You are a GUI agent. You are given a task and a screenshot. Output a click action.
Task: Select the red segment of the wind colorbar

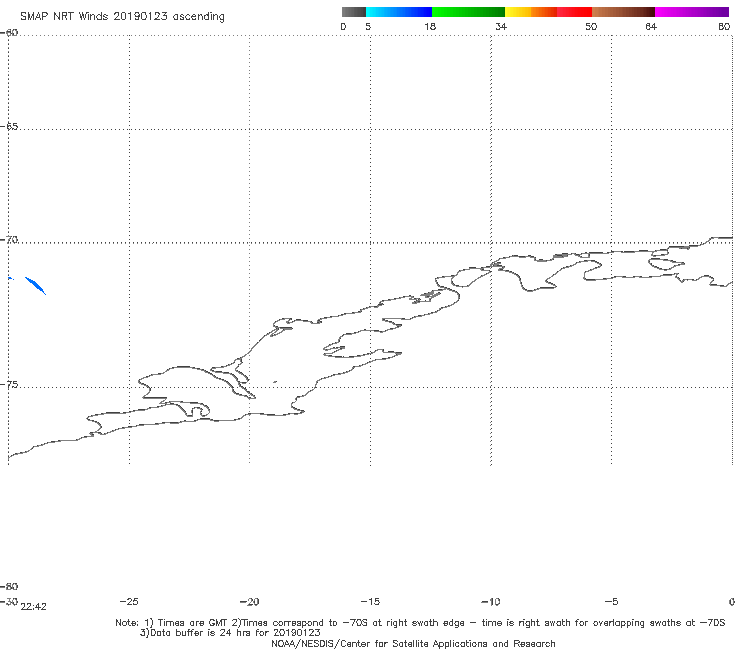(574, 12)
